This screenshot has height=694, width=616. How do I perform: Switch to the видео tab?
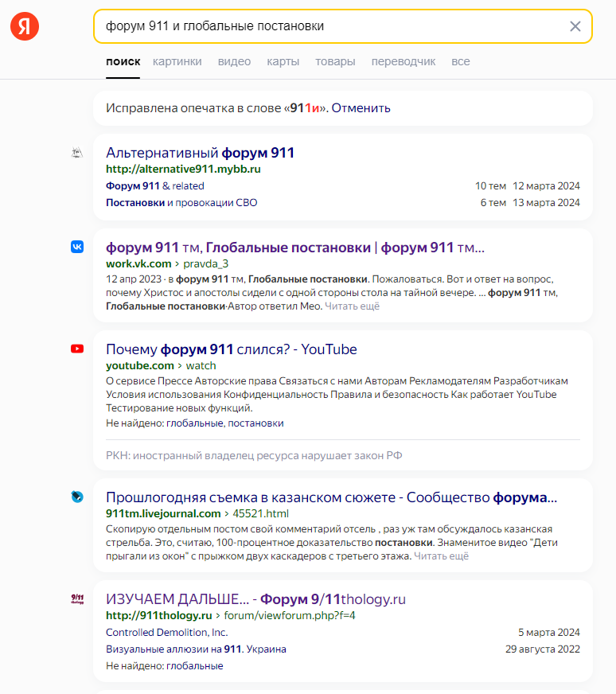tap(234, 61)
